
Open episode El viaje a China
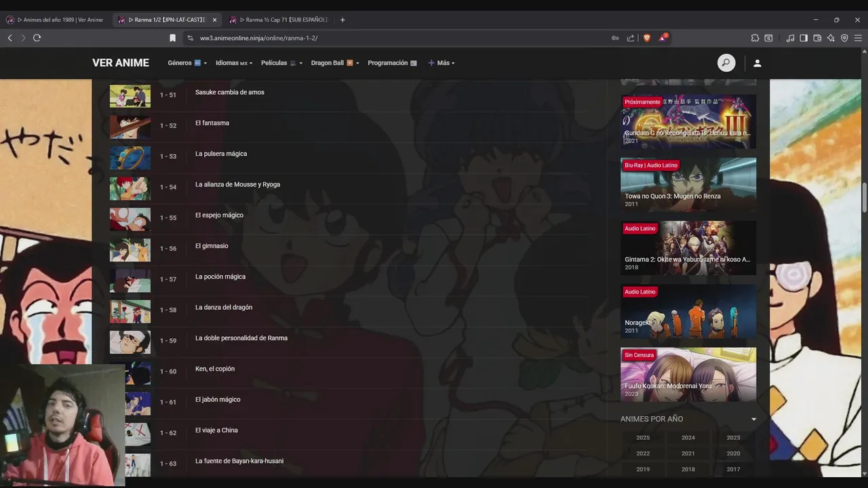[x=216, y=430]
